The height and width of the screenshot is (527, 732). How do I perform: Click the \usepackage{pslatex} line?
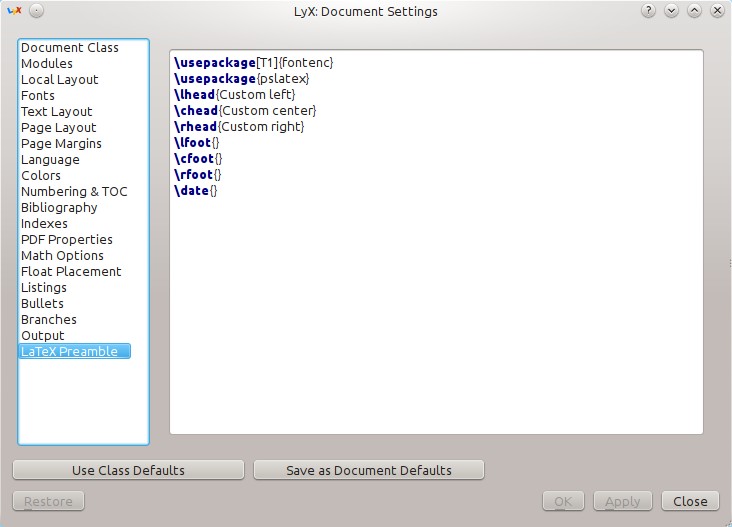[241, 78]
